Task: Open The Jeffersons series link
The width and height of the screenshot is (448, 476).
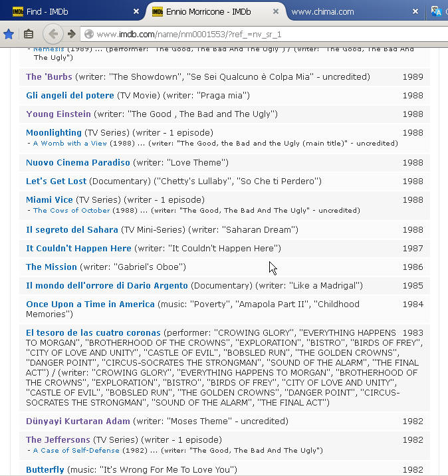Action: tap(58, 440)
